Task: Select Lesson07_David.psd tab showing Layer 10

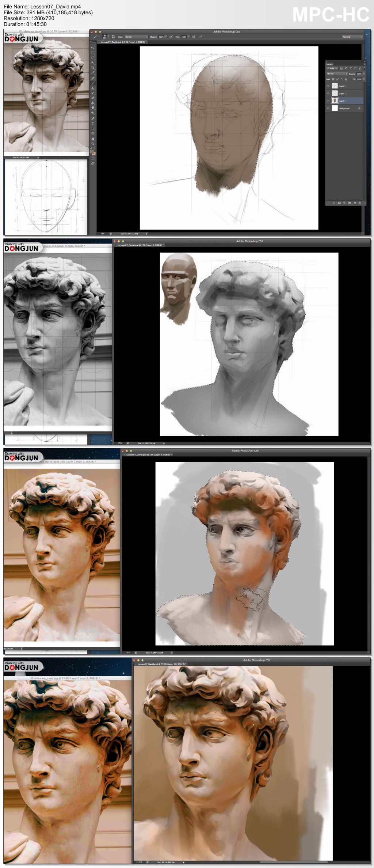Action: coord(161,664)
